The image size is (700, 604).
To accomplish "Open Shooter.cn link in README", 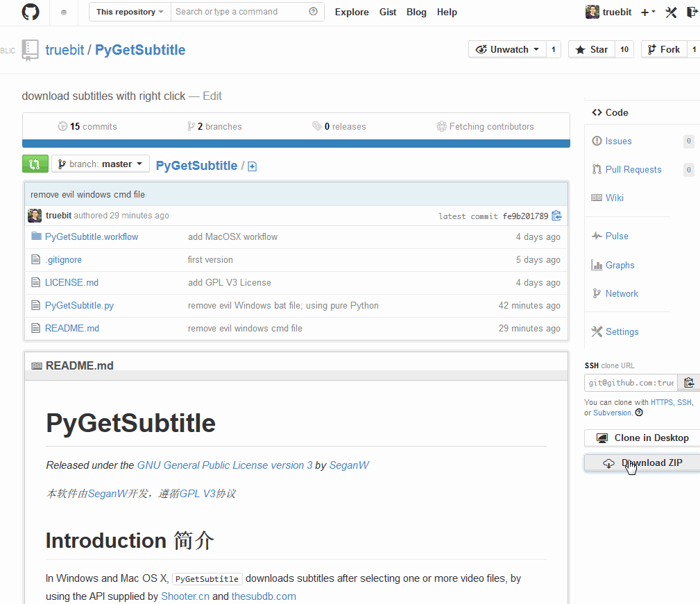I will (185, 596).
